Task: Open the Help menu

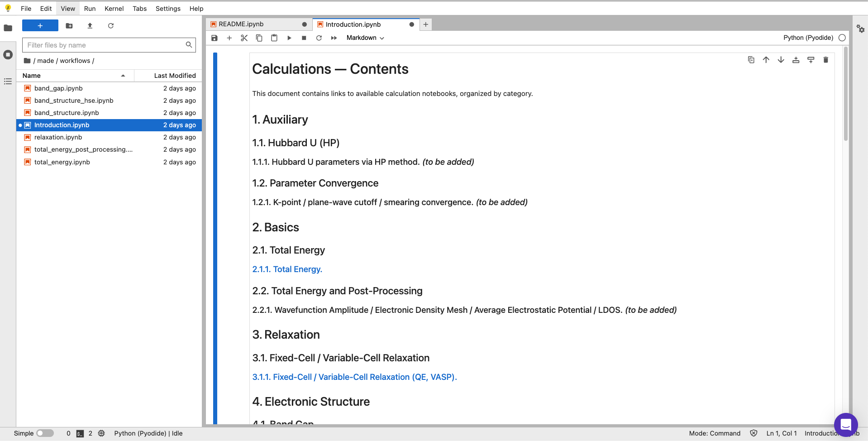Action: pos(196,9)
